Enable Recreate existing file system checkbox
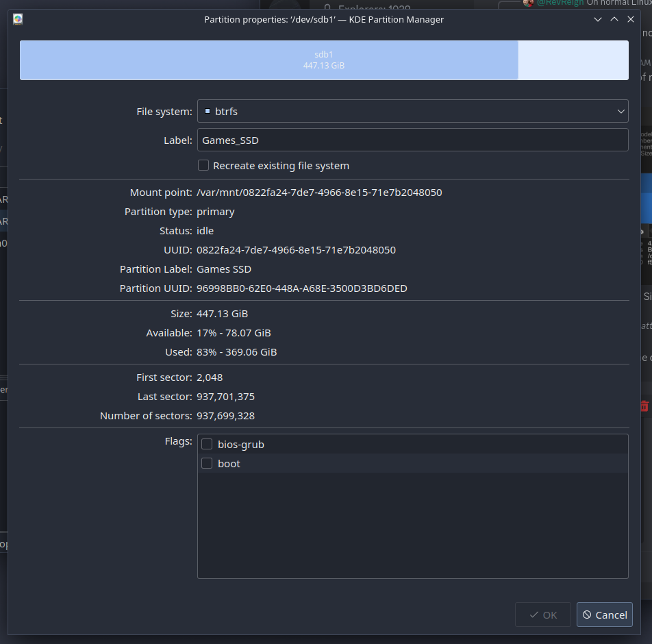This screenshot has height=644, width=652. click(203, 165)
